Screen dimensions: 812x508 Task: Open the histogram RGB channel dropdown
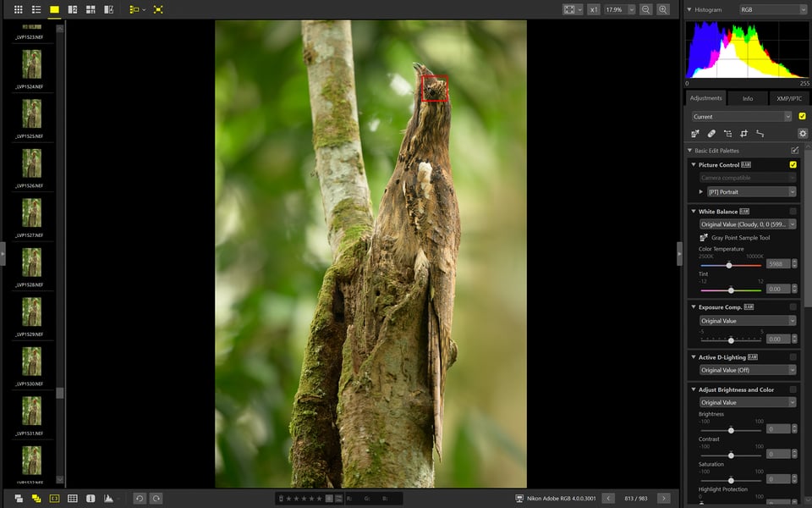[x=772, y=9]
